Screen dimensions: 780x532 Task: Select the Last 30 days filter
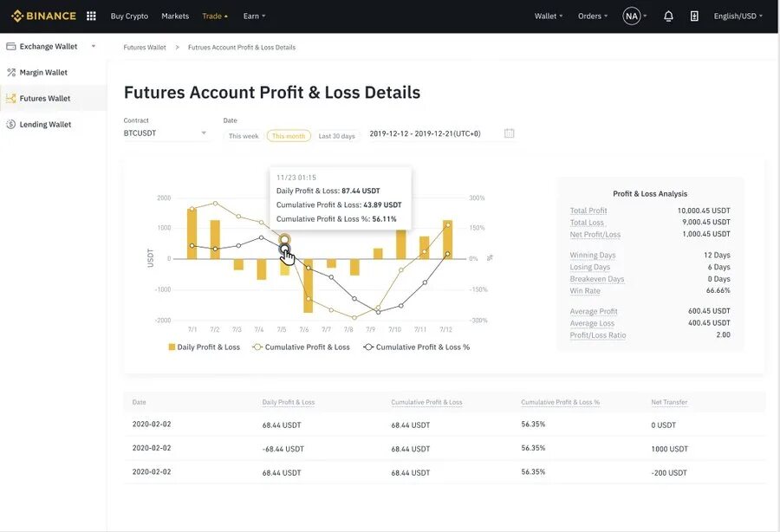point(336,136)
